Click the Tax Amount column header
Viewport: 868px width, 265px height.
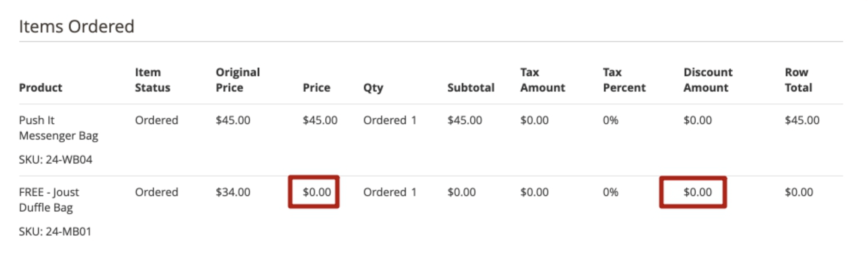point(542,80)
